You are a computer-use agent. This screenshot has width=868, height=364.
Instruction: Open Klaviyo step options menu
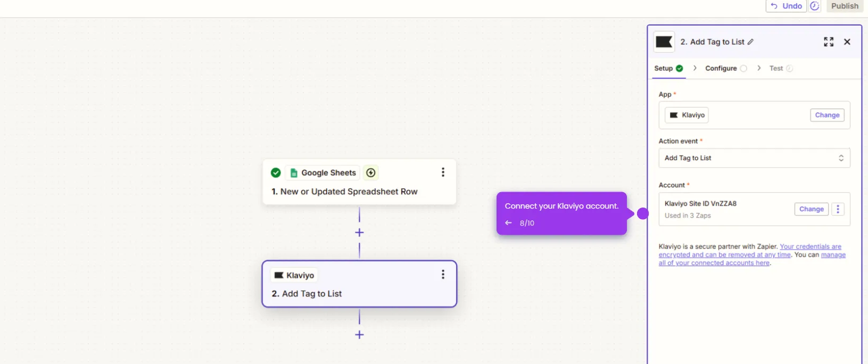pyautogui.click(x=443, y=275)
